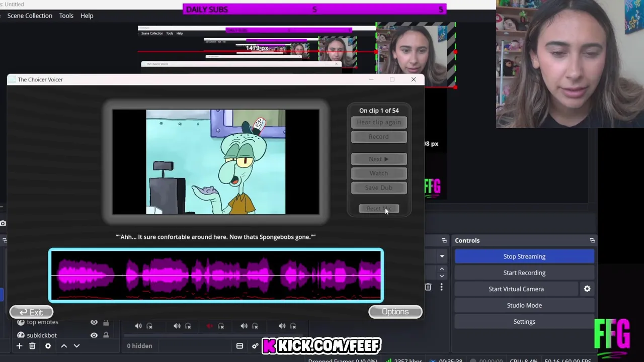
Task: Float the Controls dock panel
Action: [592, 240]
